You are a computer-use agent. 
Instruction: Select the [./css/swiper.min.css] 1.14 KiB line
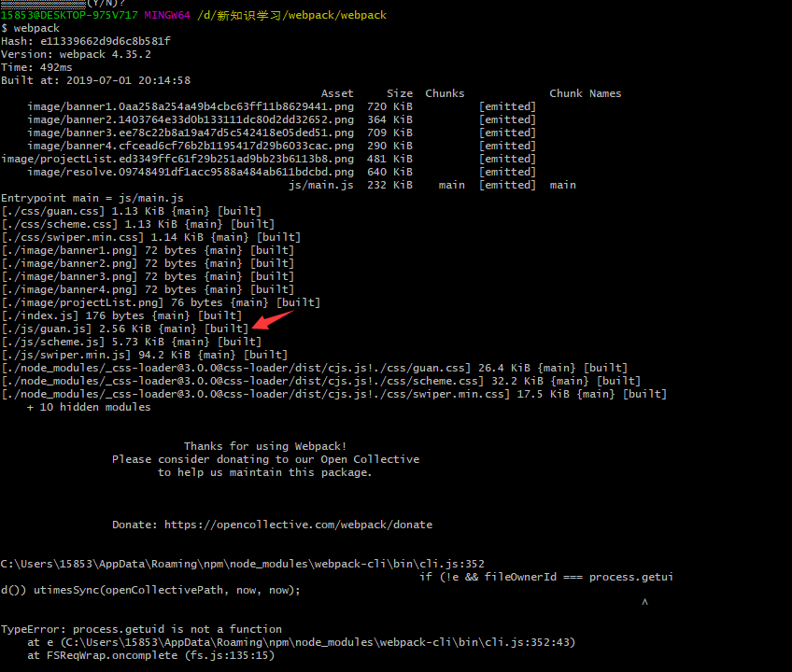click(x=151, y=238)
